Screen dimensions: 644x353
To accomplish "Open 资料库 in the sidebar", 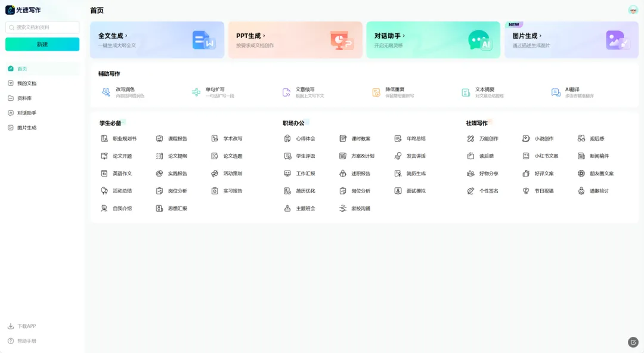I will point(42,98).
